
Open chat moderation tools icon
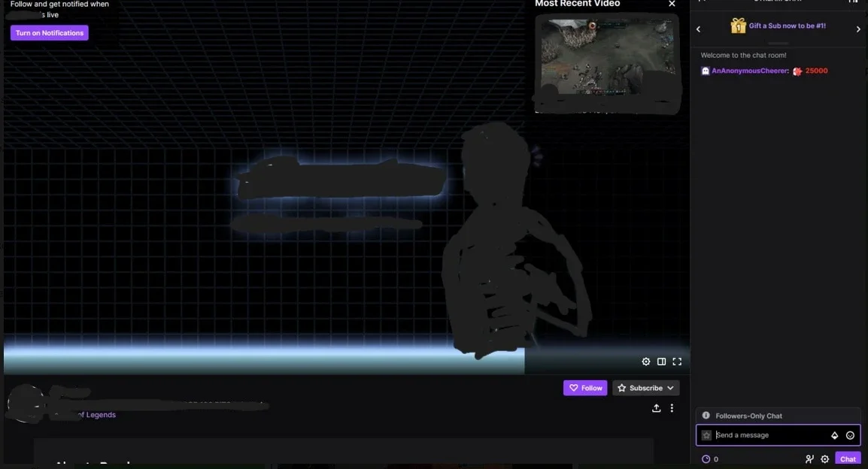pyautogui.click(x=809, y=459)
